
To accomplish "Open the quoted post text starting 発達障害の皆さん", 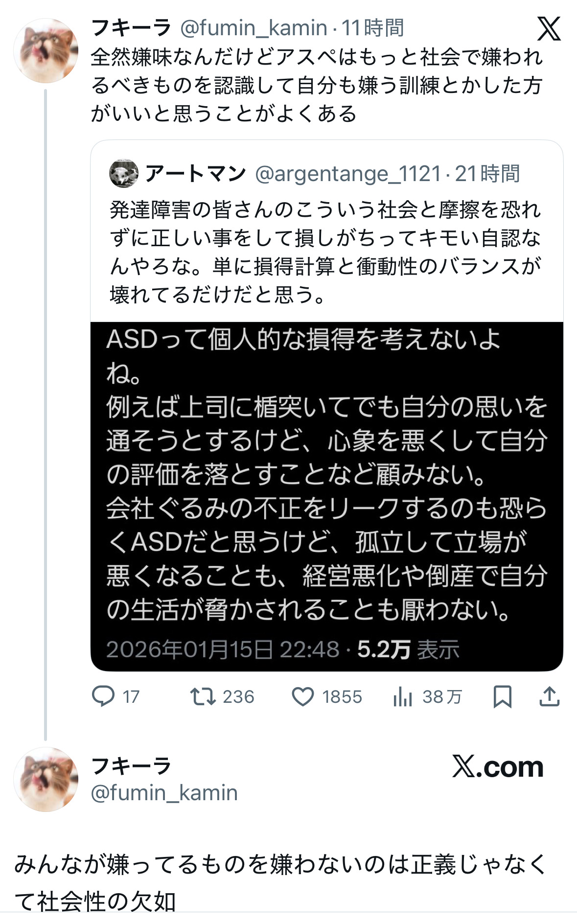I will [x=325, y=252].
